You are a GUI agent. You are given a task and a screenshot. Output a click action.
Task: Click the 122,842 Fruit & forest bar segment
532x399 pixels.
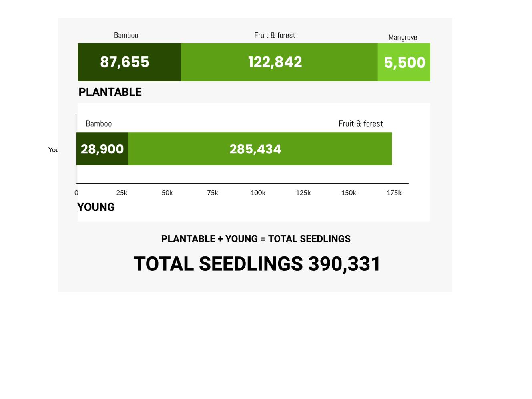[279, 62]
